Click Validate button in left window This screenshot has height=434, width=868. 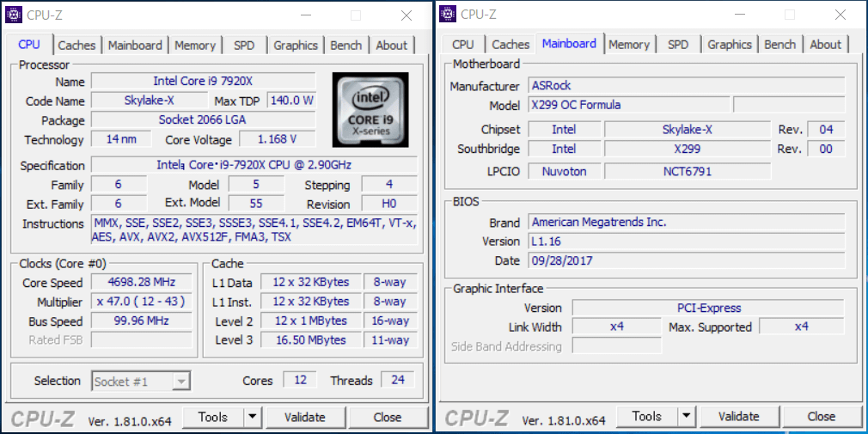[305, 417]
